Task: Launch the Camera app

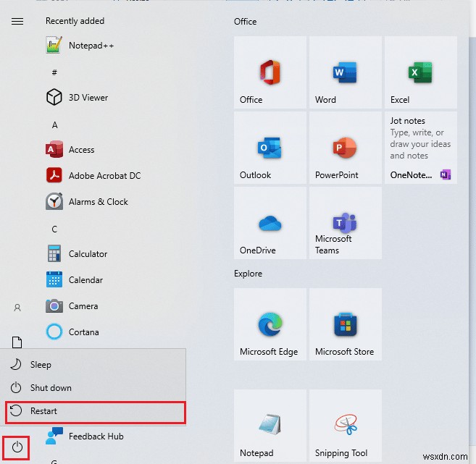Action: [72, 305]
